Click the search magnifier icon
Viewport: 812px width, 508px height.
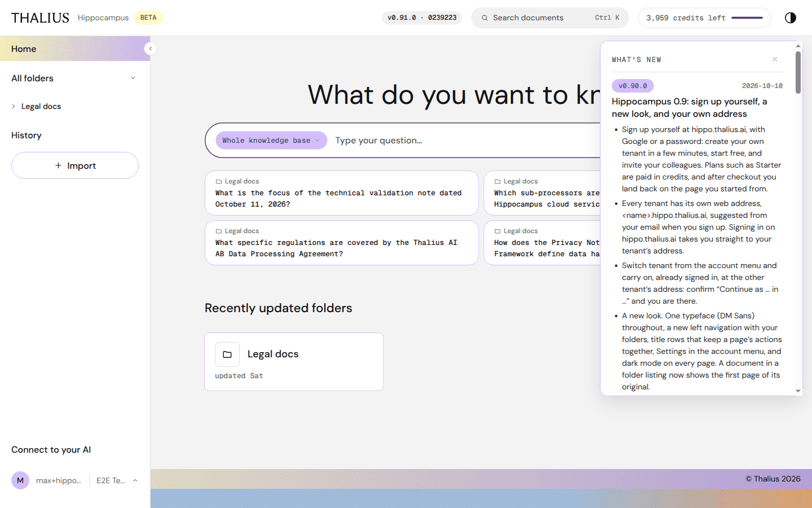(x=484, y=18)
